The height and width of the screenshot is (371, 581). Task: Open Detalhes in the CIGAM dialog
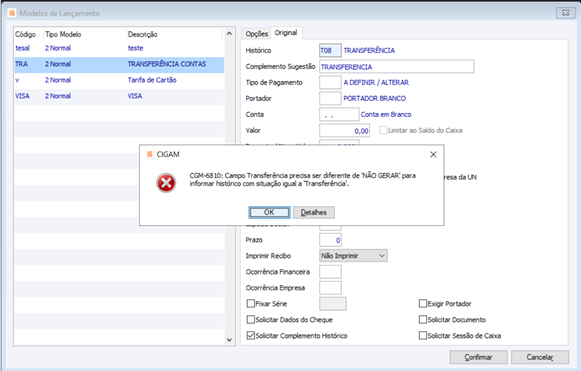pos(313,212)
